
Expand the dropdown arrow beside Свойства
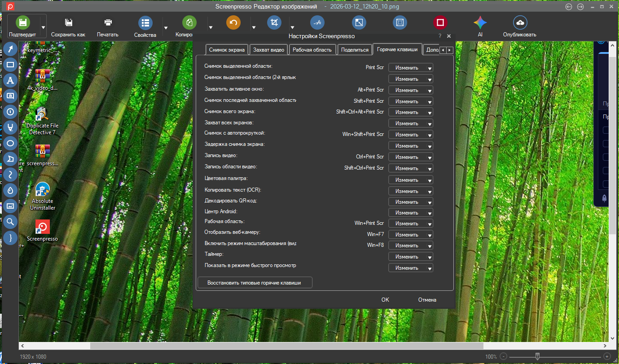166,27
